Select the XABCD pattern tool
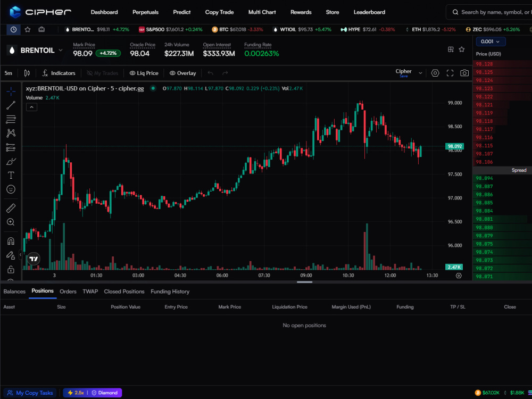The image size is (532, 399). (11, 133)
